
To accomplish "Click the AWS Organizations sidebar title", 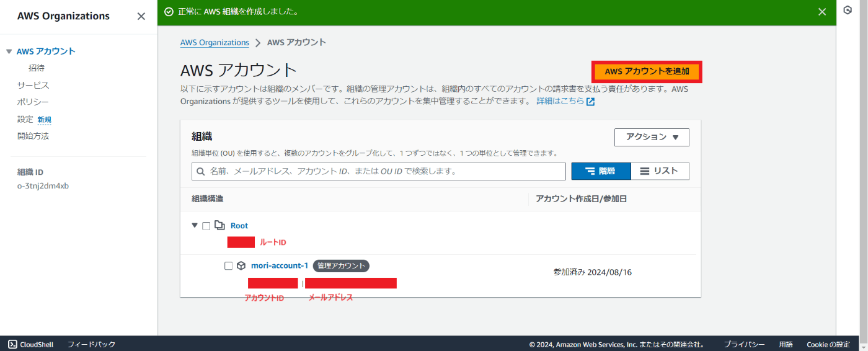I will (x=63, y=16).
